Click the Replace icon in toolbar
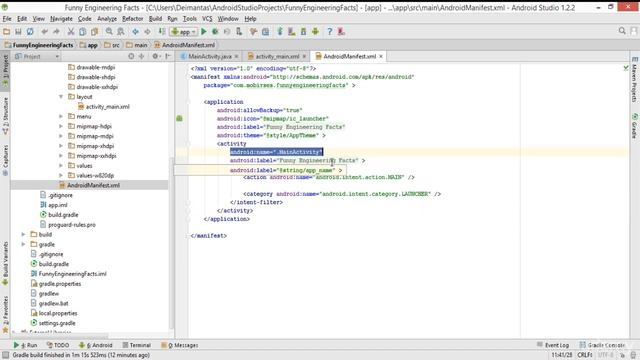The height and width of the screenshot is (360, 640). click(x=121, y=31)
